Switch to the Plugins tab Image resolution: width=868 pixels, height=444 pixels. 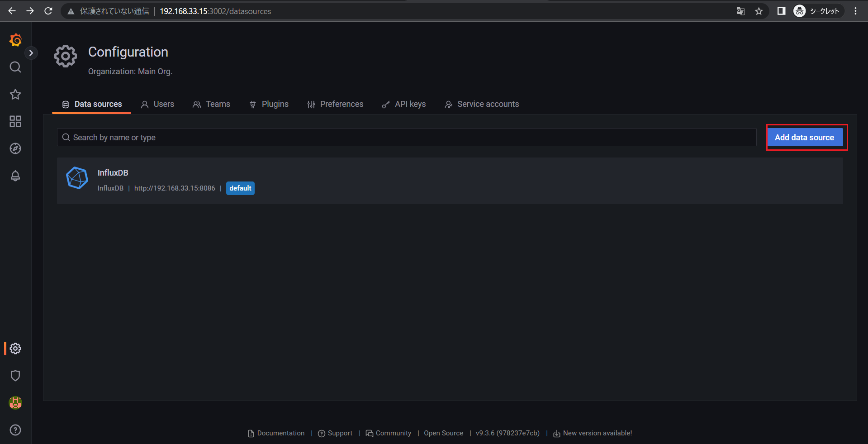(269, 104)
